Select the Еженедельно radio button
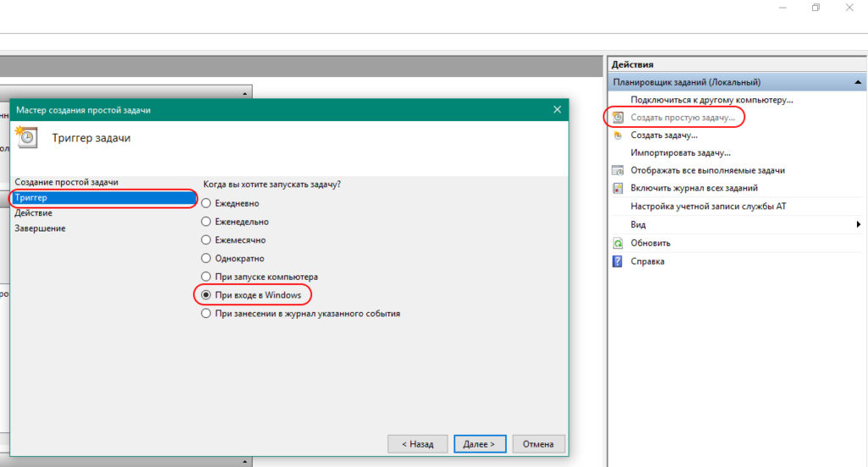This screenshot has height=467, width=868. click(x=206, y=221)
